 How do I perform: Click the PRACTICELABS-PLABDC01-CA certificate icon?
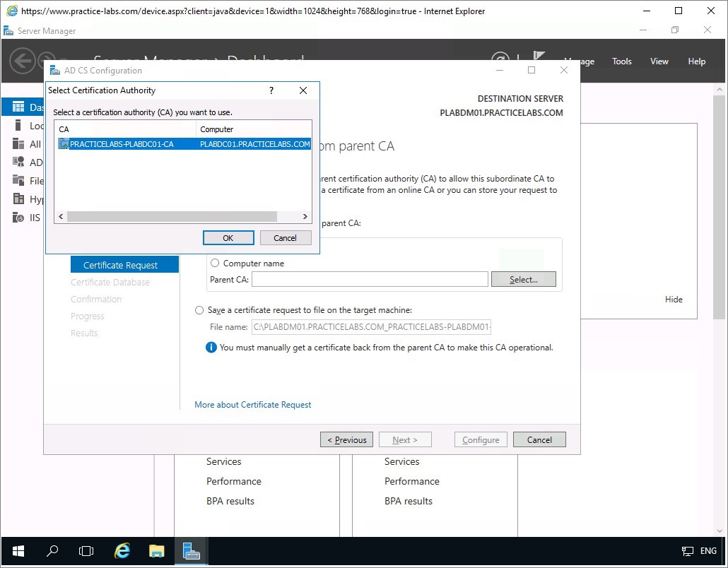pyautogui.click(x=64, y=144)
